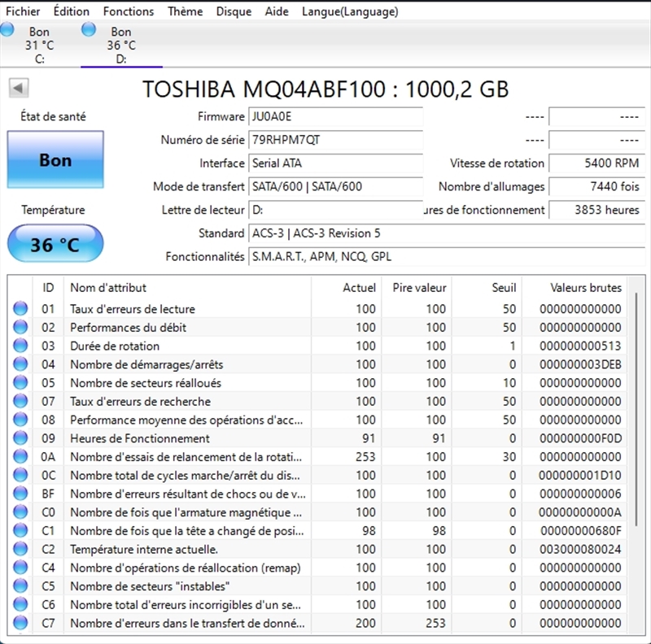Image resolution: width=651 pixels, height=644 pixels.
Task: Click raw value 000000003DEB
Action: 580,364
